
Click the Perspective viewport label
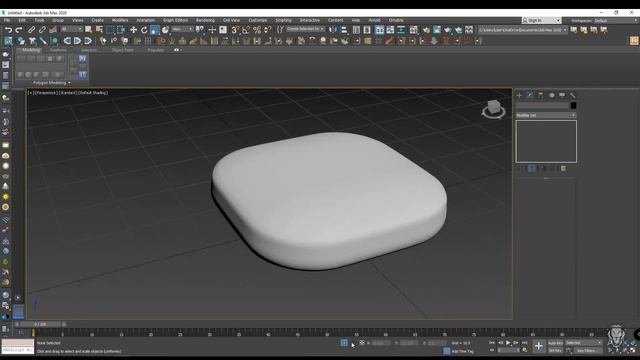point(47,93)
